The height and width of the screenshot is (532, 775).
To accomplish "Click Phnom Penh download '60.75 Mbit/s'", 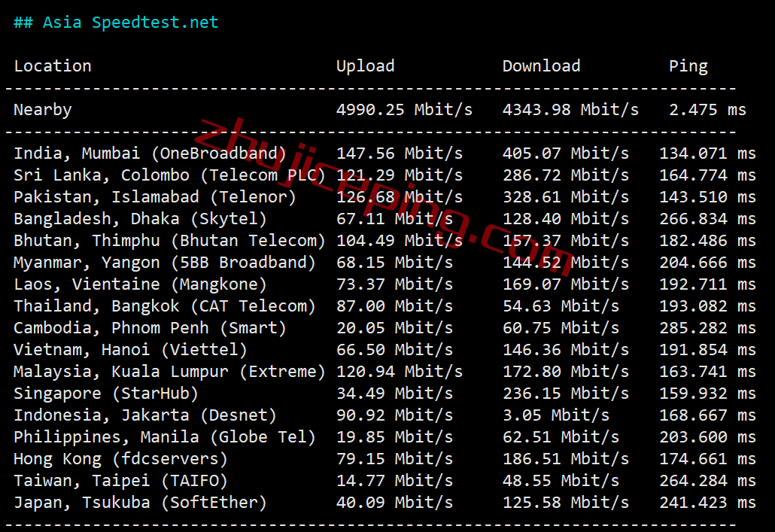I will (x=561, y=327).
